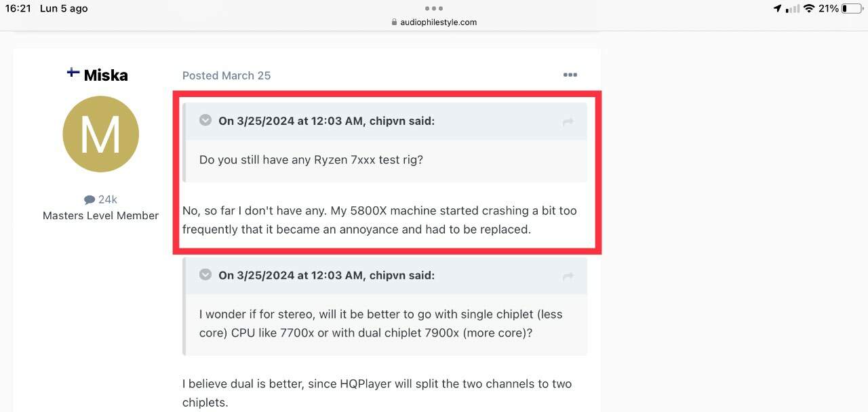Collapse the first chipvn quote about Ryzen 7xxx
Image resolution: width=868 pixels, height=412 pixels.
(x=205, y=120)
